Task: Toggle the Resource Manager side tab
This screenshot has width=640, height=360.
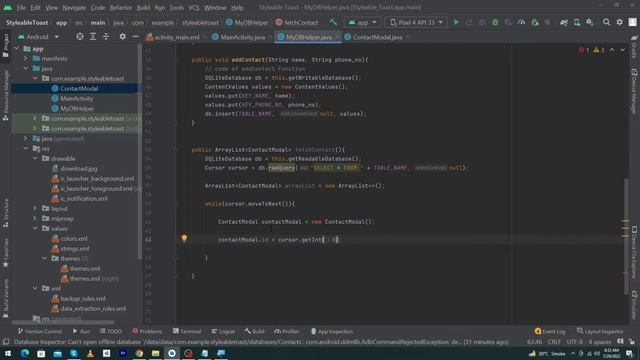Action: coord(6,95)
